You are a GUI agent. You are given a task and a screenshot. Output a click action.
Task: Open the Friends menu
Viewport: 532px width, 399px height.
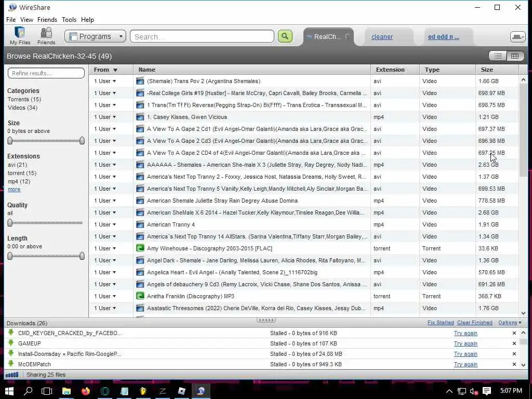point(47,20)
